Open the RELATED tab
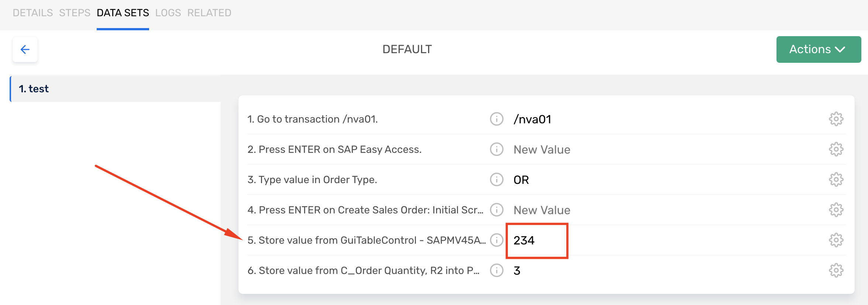868x305 pixels. pos(209,13)
